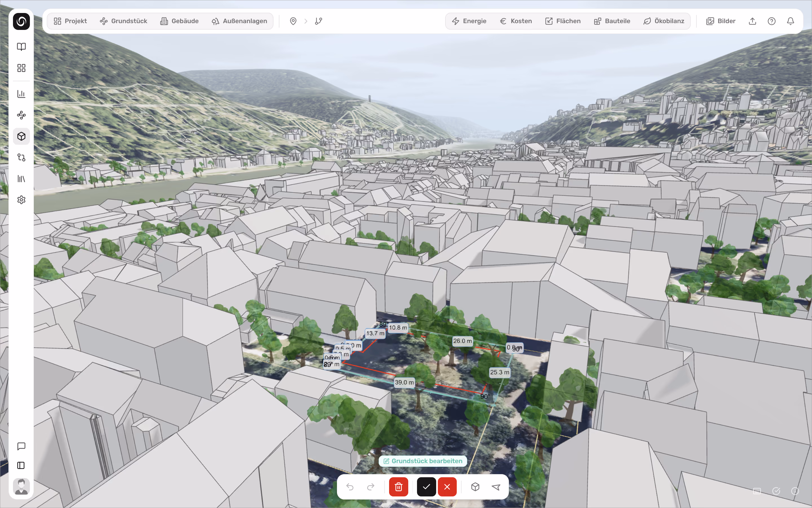Open the Kosten analysis
The width and height of the screenshot is (812, 508).
(516, 21)
